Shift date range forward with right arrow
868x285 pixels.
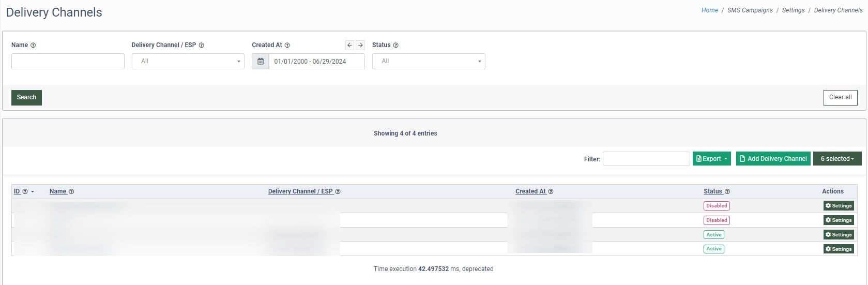(x=360, y=46)
